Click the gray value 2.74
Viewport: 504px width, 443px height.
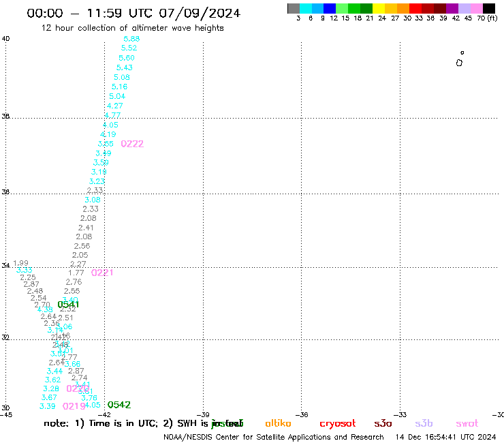pyautogui.click(x=80, y=378)
